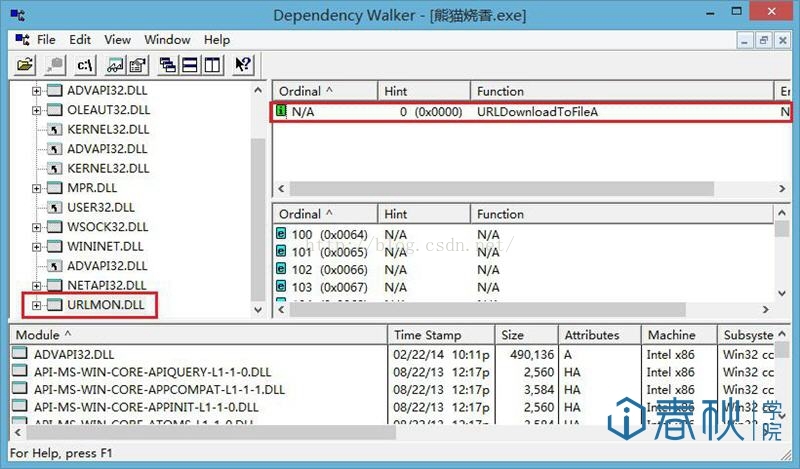Click the export icon on ordinal 100 row
This screenshot has width=800, height=469.
tap(281, 234)
